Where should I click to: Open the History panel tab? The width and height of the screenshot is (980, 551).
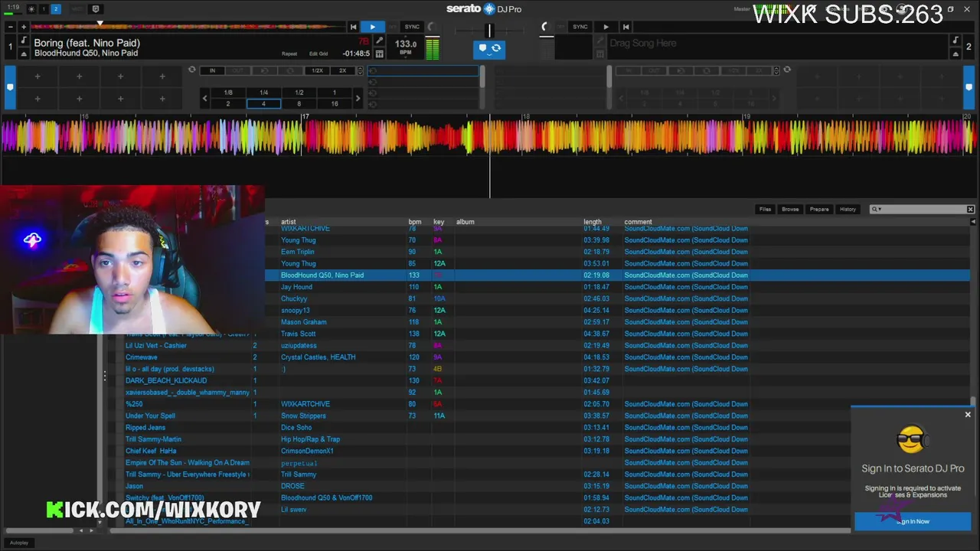848,209
